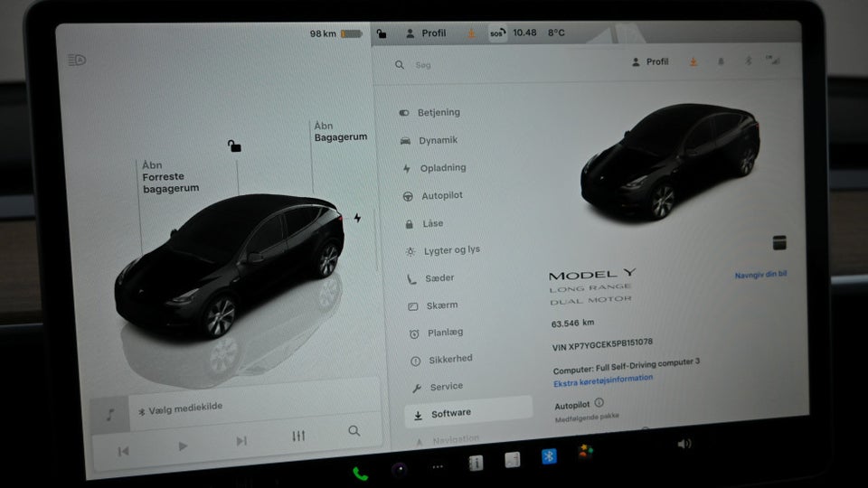Skip to previous track
Image resolution: width=868 pixels, height=488 pixels.
coord(124,452)
